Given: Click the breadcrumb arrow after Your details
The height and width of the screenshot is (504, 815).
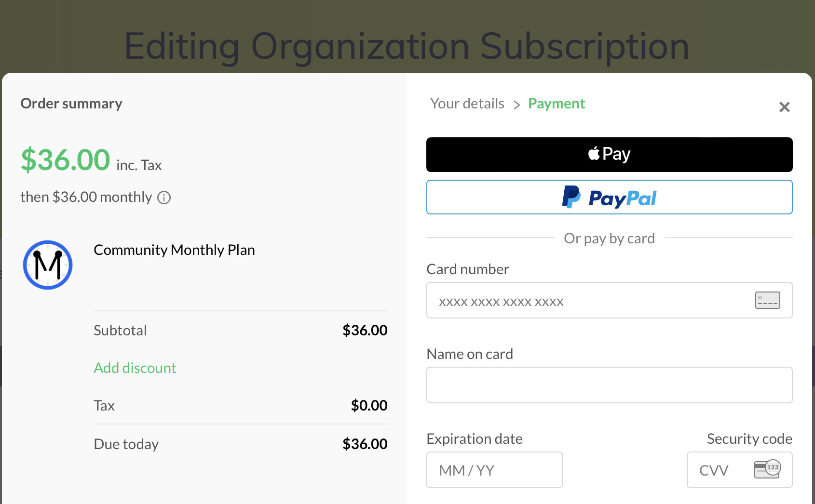Looking at the screenshot, I should (516, 105).
